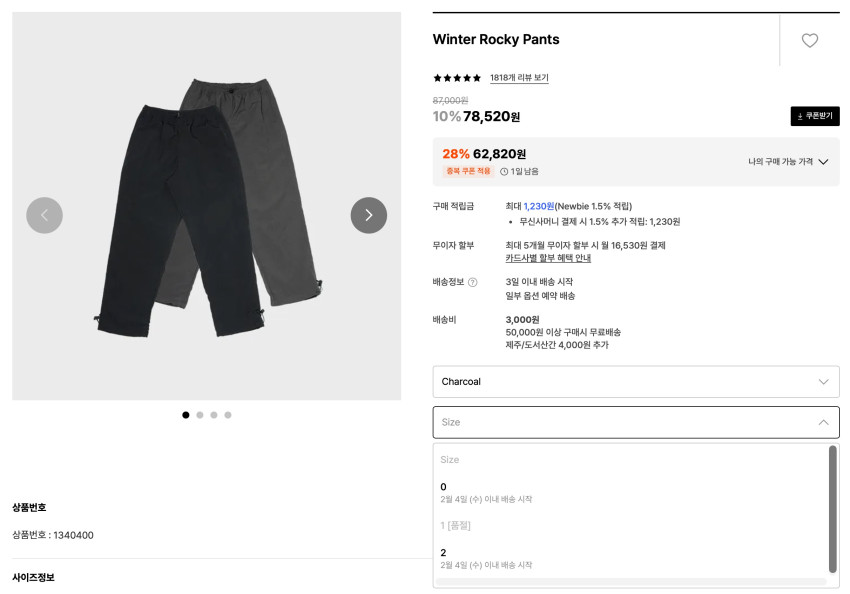Click the delivery info help icon
This screenshot has height=594, width=850.
[473, 282]
